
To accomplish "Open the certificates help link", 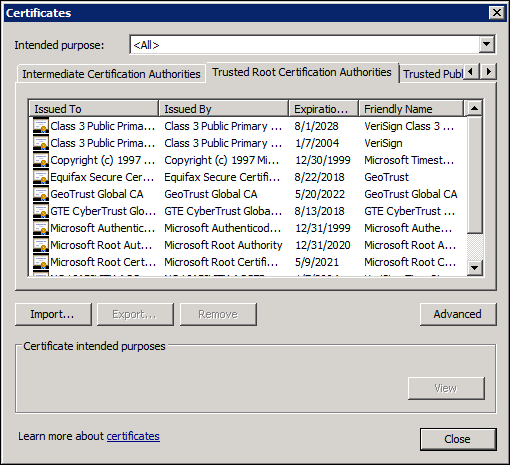I will 133,436.
